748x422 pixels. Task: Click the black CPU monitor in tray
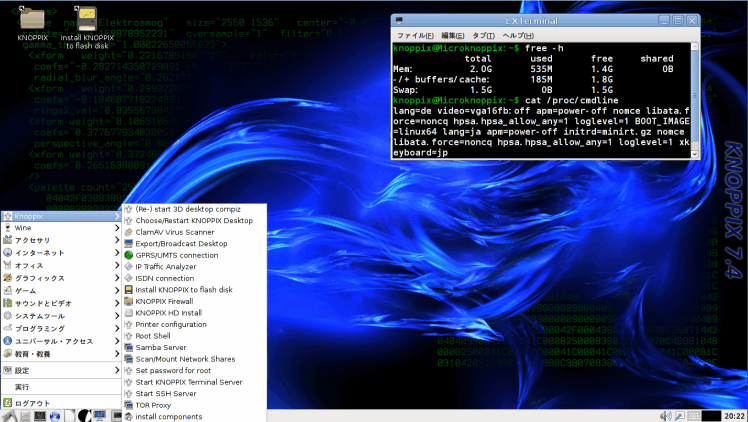[711, 416]
